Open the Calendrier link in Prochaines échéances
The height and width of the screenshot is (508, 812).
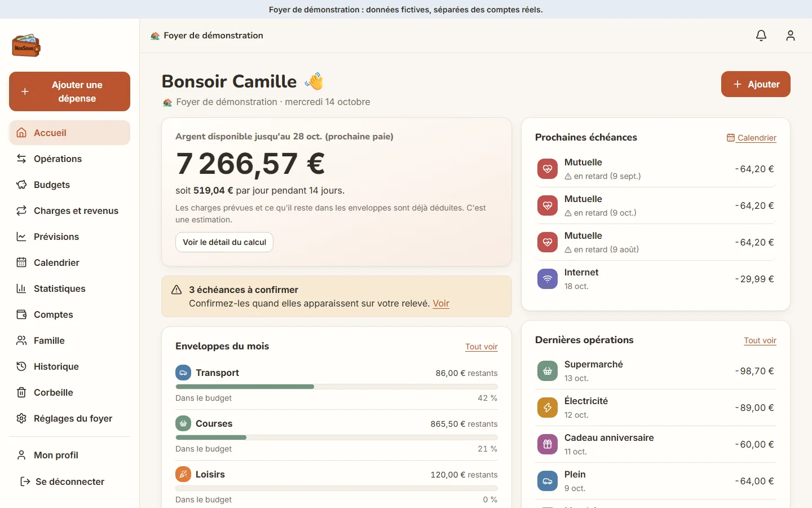pos(752,138)
